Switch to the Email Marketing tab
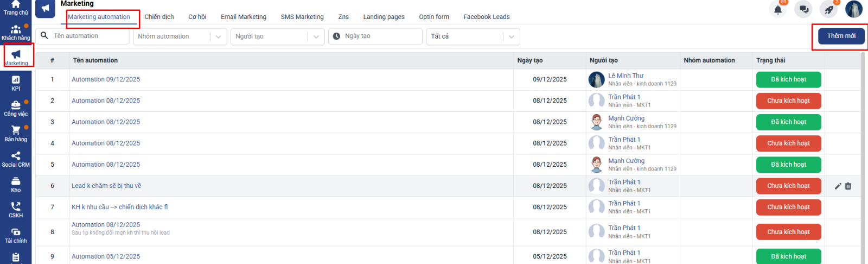Viewport: 868px width, 264px height. click(x=243, y=17)
